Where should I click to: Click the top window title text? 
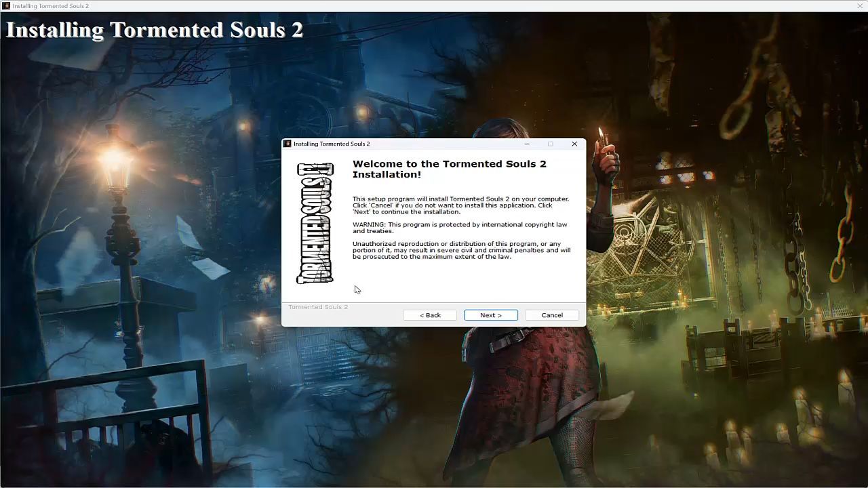[x=51, y=6]
